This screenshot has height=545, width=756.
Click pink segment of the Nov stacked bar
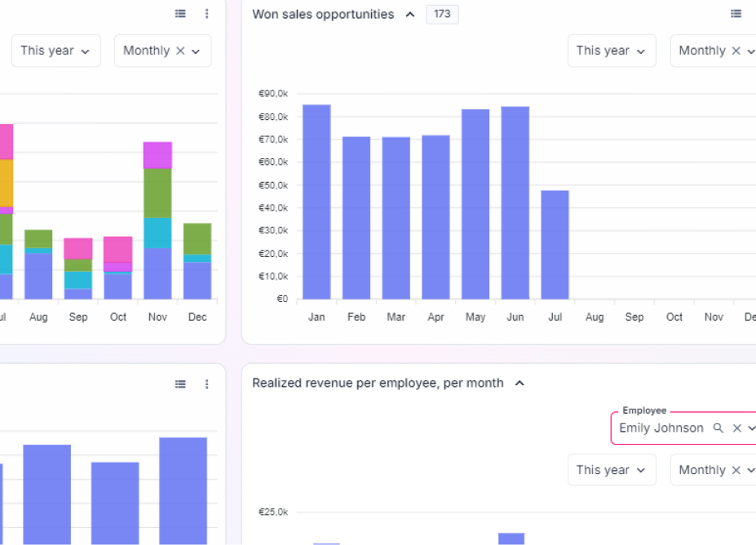(x=157, y=155)
